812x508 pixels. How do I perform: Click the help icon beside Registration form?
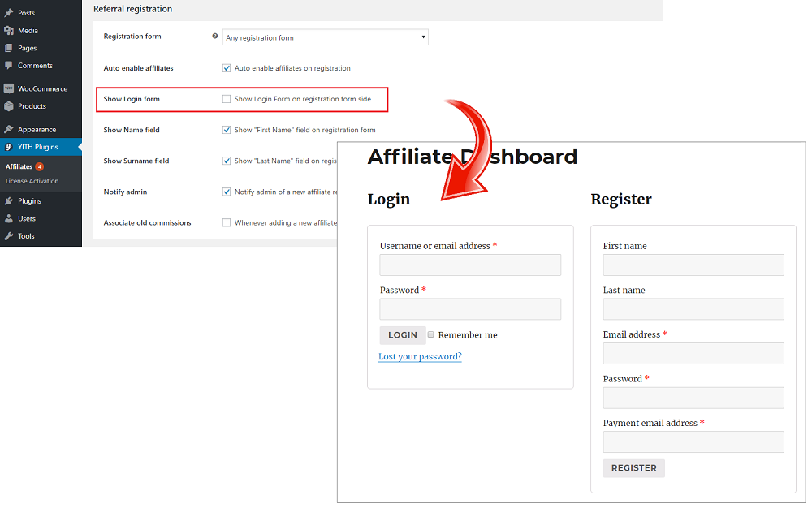[x=214, y=37]
